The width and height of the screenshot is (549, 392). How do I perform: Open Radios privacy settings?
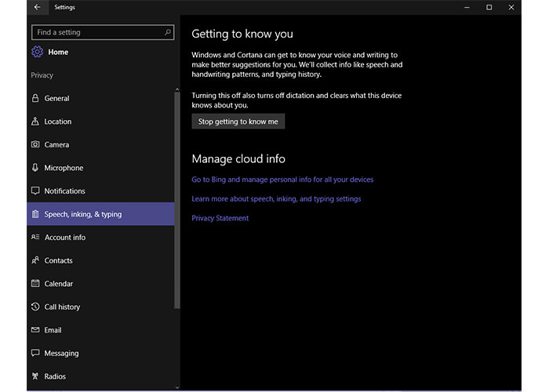(55, 376)
